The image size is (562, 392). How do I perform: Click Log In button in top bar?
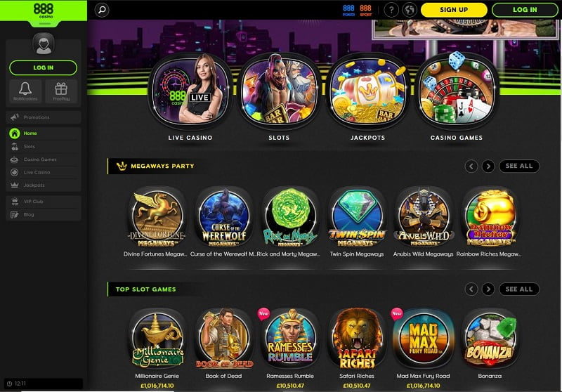click(525, 10)
